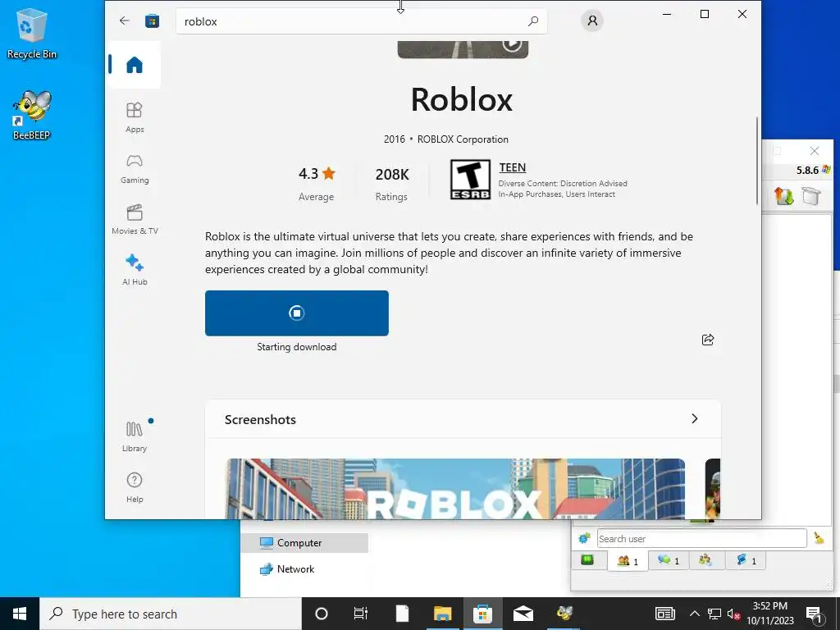840x630 pixels.
Task: Switch to the users tab in BeeBEEP
Action: 628,561
